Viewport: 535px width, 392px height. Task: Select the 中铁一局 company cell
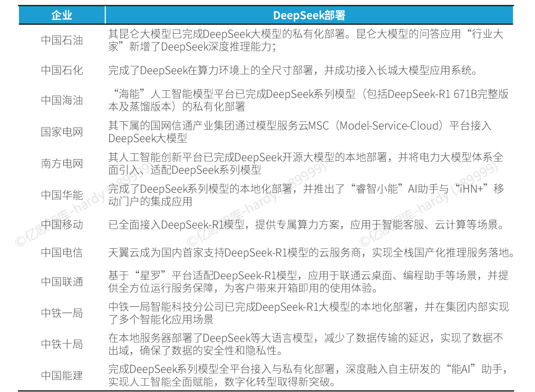coord(62,313)
